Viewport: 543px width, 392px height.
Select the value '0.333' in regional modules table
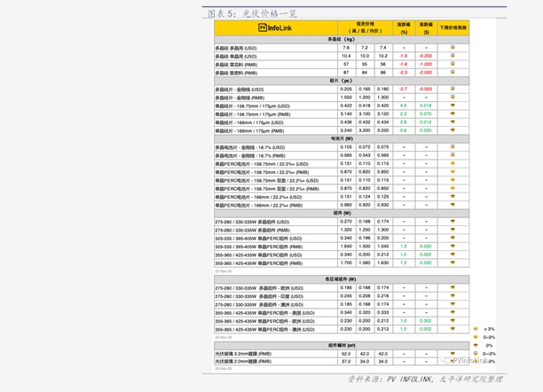point(382,313)
